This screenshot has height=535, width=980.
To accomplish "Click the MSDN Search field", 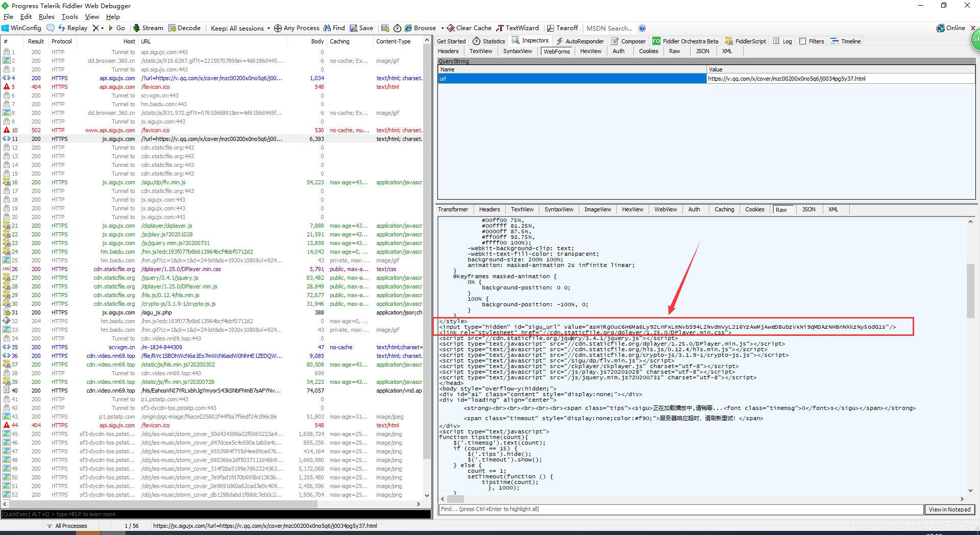I will point(609,28).
